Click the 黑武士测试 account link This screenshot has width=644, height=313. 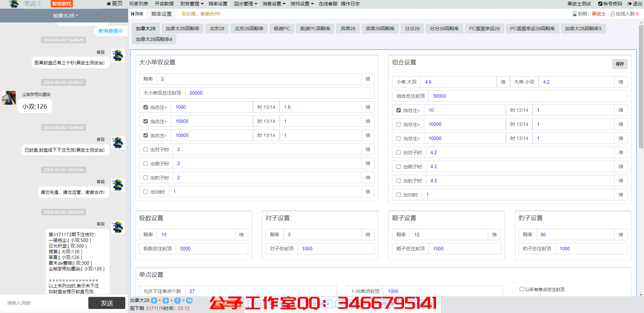579,4
